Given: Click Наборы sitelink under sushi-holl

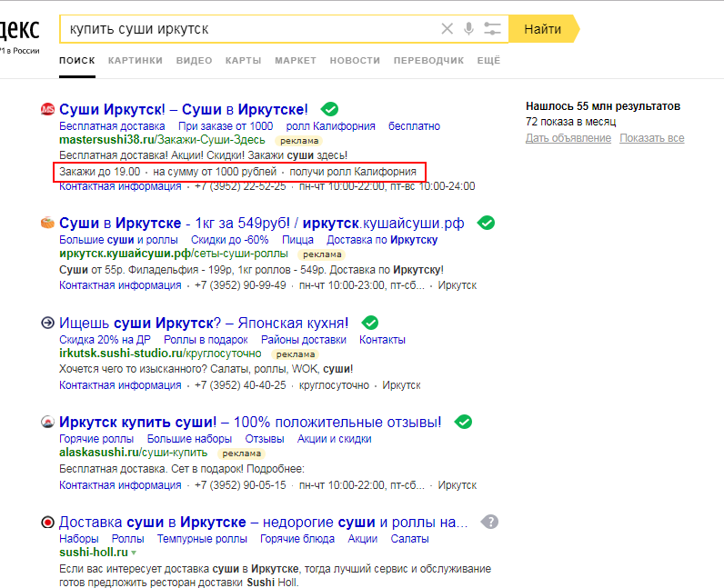Looking at the screenshot, I should 78,539.
